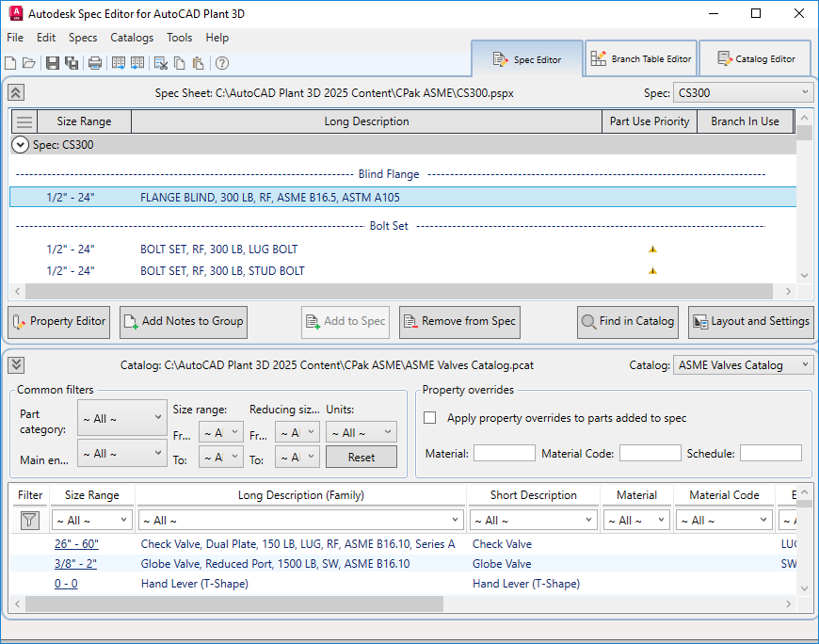Click the New spec toolbar icon
This screenshot has height=644, width=819.
pos(10,63)
